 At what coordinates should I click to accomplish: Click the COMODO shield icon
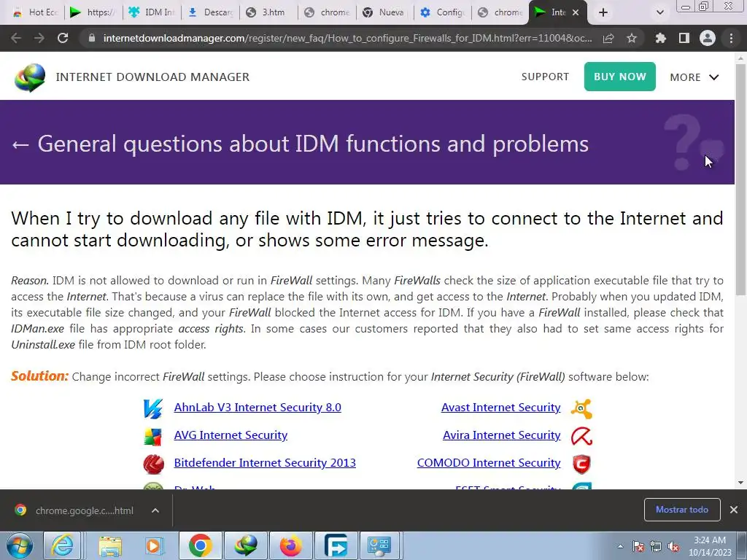click(581, 464)
